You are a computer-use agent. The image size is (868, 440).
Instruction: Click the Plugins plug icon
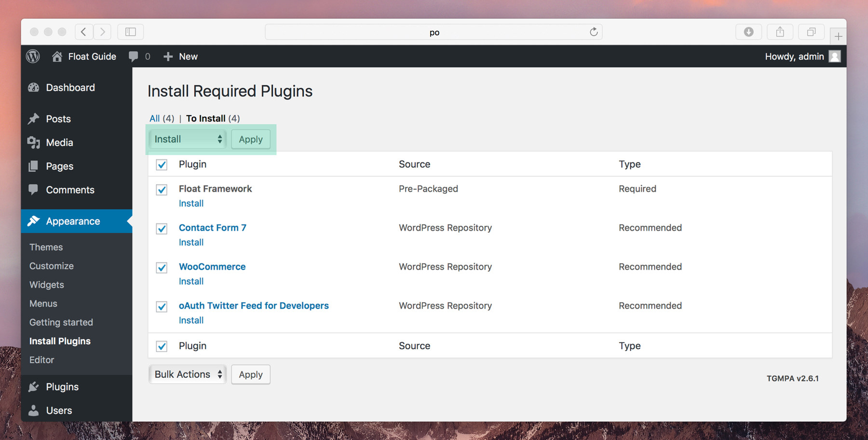pyautogui.click(x=33, y=387)
